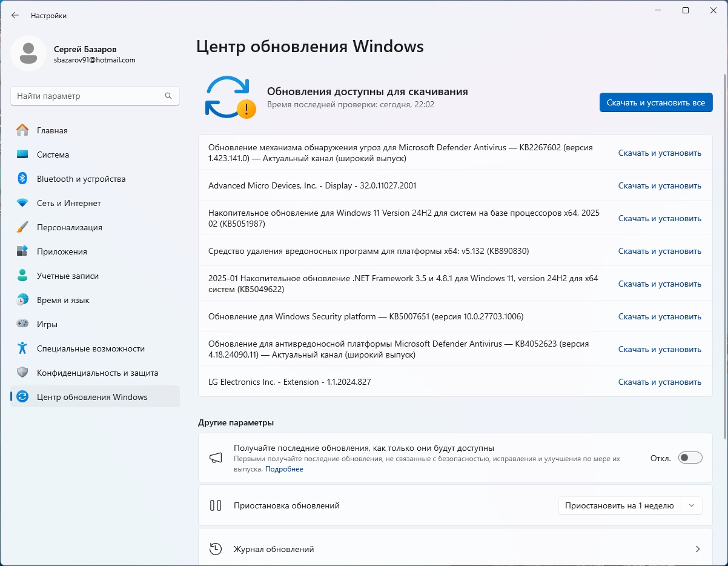The width and height of the screenshot is (728, 566).
Task: Click the search magnifier icon
Action: pos(168,96)
